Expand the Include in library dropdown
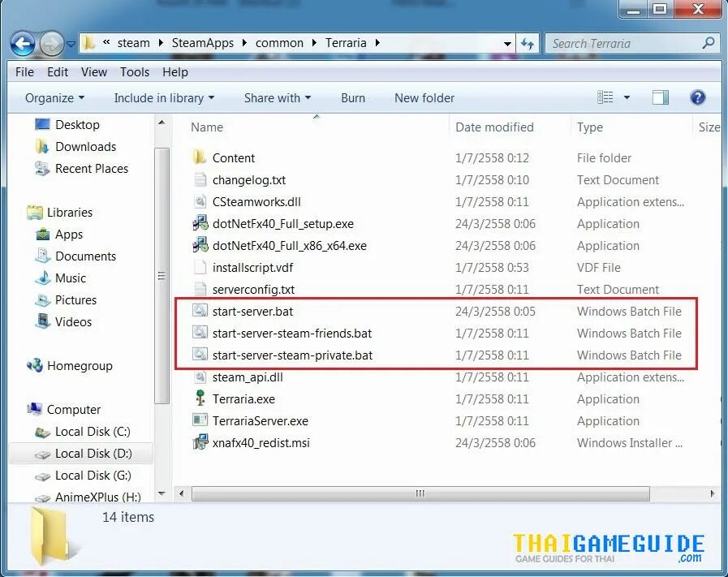This screenshot has height=577, width=728. (164, 98)
